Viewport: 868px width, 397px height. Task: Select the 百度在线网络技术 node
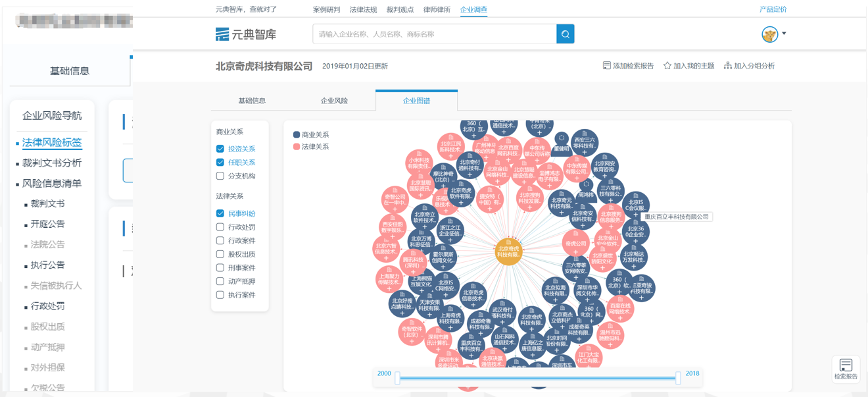(x=620, y=308)
